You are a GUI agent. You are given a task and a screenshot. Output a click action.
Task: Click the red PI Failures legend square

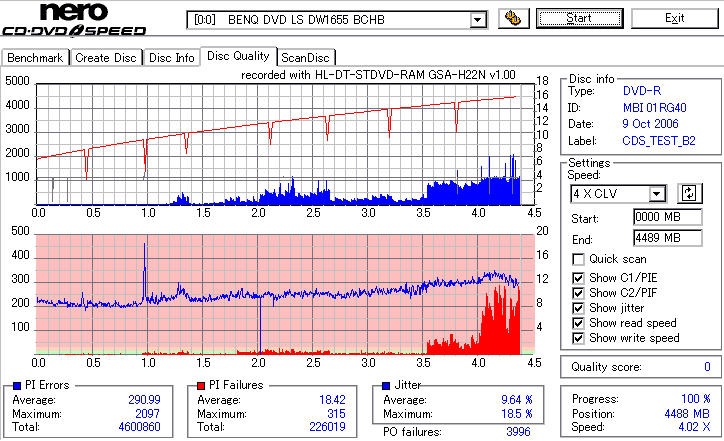click(201, 386)
